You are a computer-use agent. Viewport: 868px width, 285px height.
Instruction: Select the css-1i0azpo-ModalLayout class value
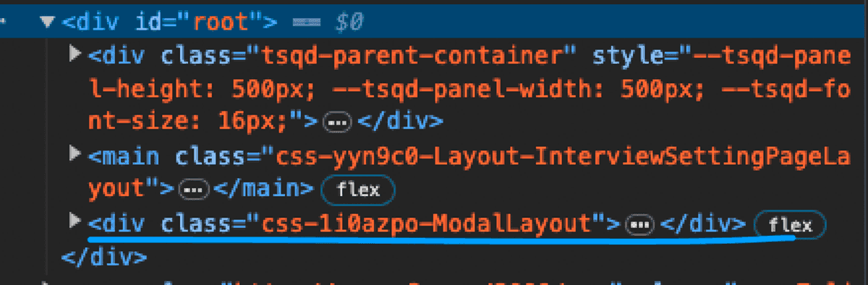coord(428,224)
